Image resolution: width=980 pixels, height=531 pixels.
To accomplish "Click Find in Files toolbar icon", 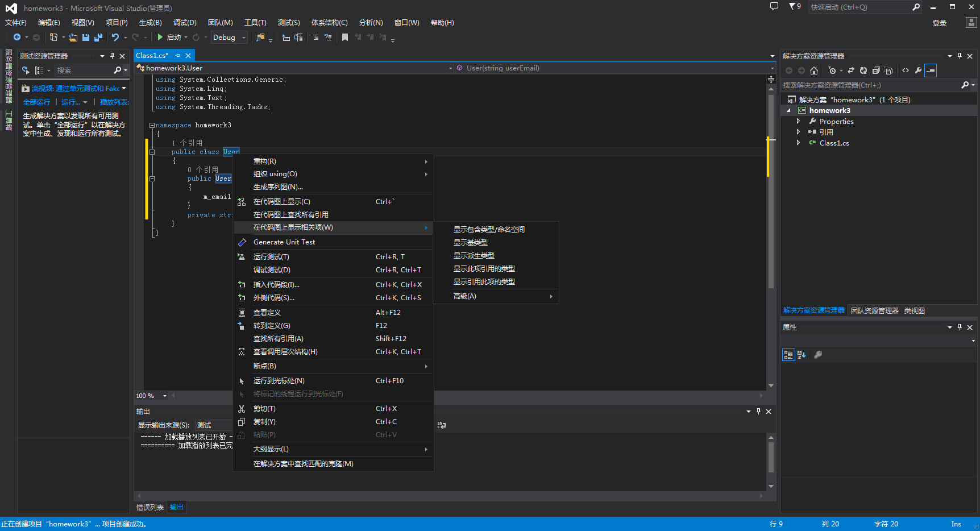I will (x=260, y=38).
